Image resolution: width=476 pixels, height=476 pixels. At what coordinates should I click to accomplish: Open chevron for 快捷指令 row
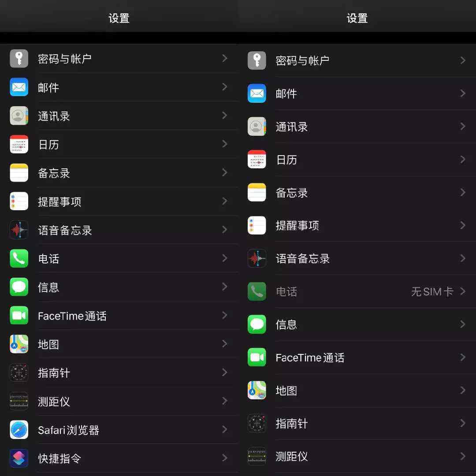tap(225, 458)
